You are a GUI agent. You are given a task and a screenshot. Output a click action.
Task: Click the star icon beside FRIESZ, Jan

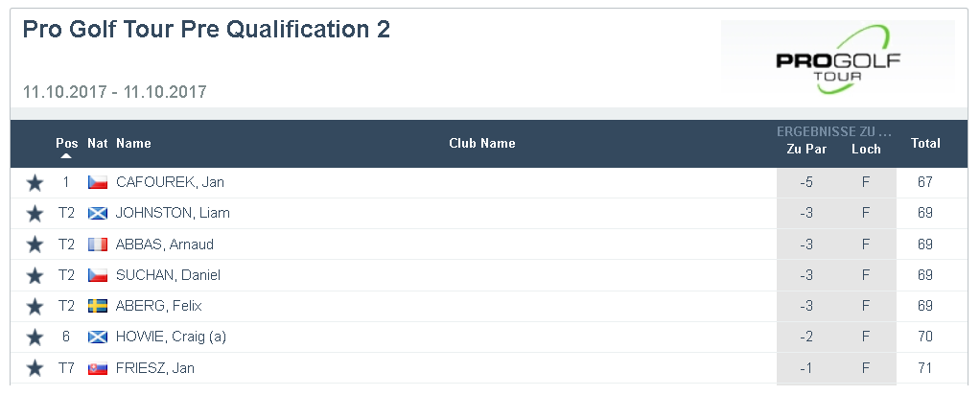pyautogui.click(x=35, y=368)
